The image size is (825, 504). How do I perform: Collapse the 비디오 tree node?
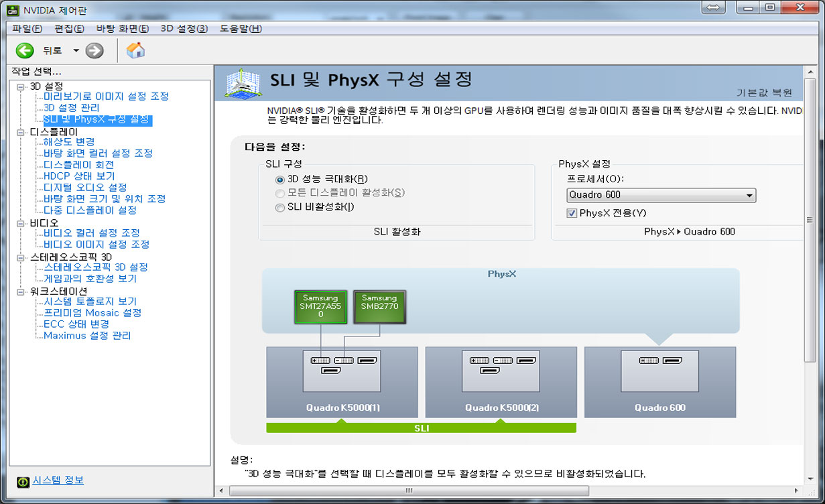point(20,223)
